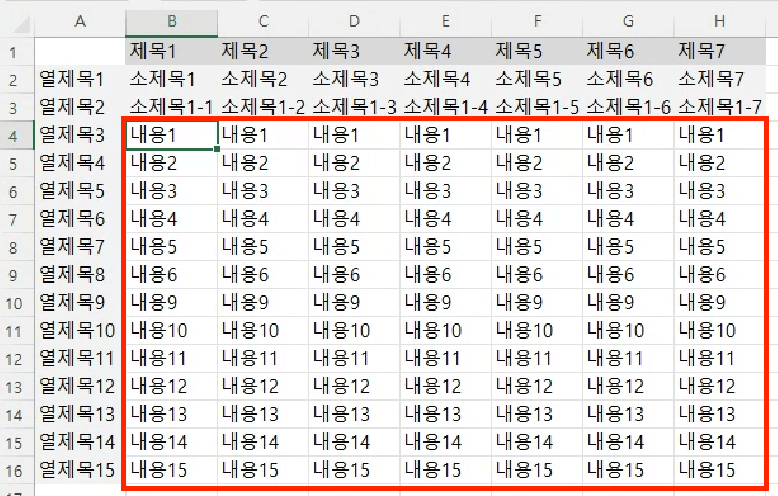778x496 pixels.
Task: Click empty cell A1
Action: 80,51
